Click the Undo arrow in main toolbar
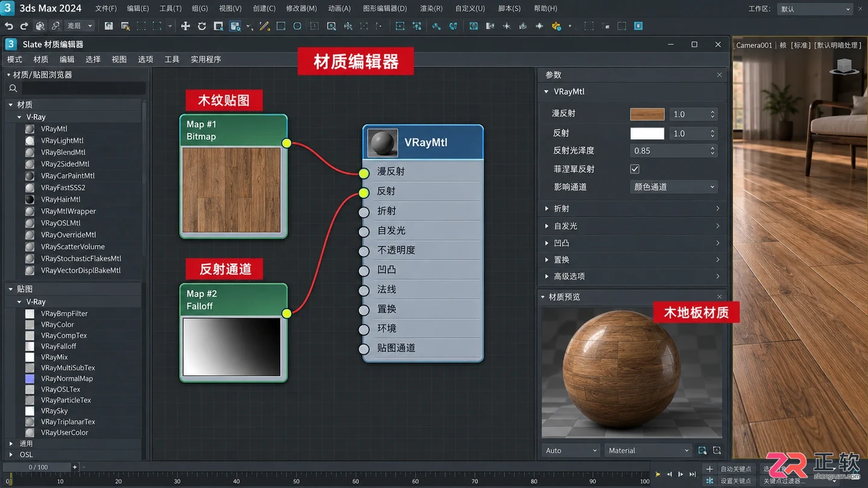Screen dimensions: 868x488 tap(9, 26)
